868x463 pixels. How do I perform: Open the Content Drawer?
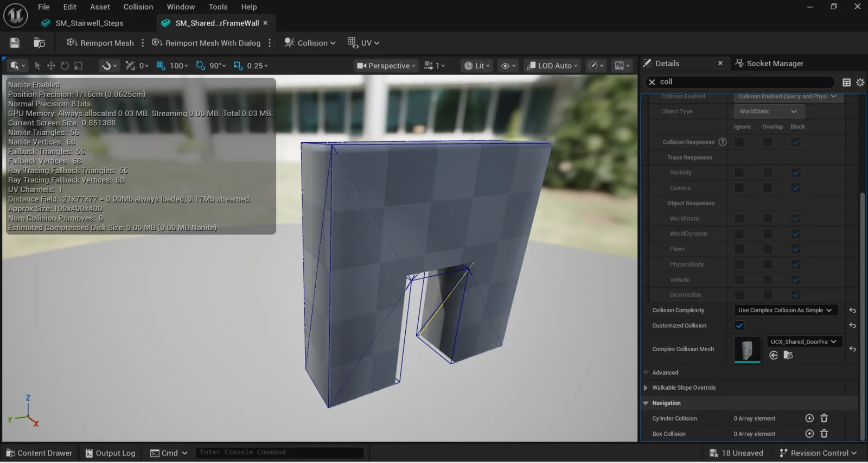point(39,453)
